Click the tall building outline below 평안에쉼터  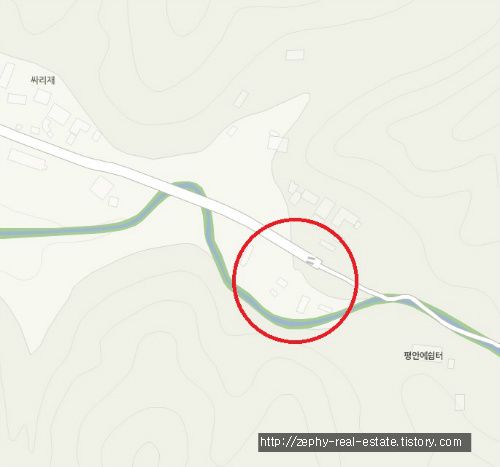point(460,402)
